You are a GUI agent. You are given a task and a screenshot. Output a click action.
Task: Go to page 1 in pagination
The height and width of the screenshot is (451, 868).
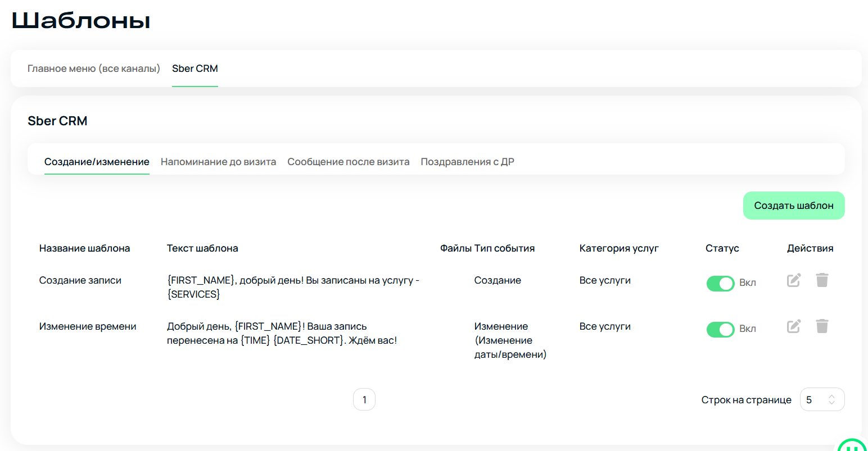pyautogui.click(x=364, y=399)
